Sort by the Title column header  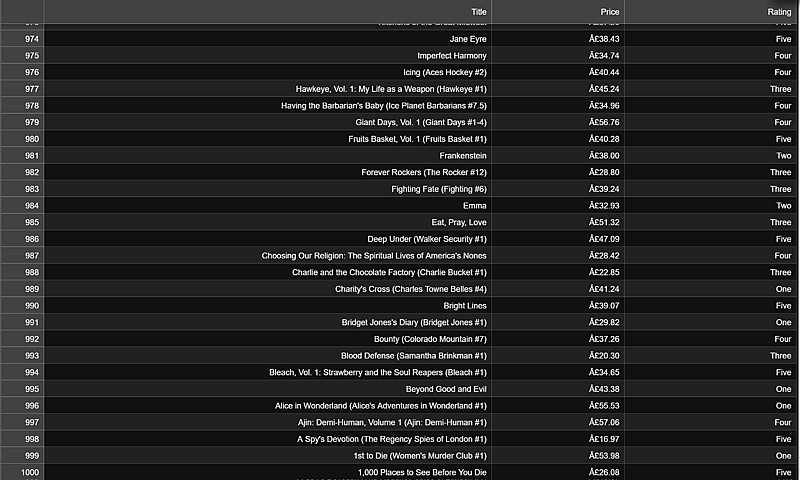[267, 12]
